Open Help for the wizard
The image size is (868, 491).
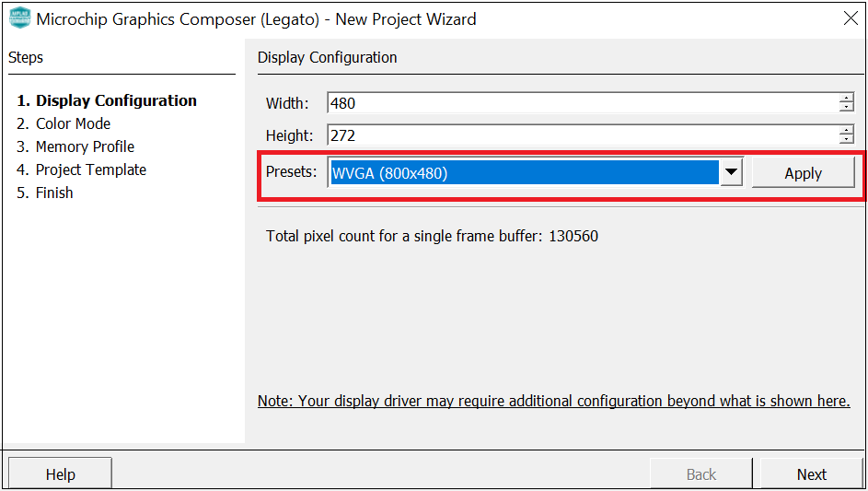(x=61, y=474)
